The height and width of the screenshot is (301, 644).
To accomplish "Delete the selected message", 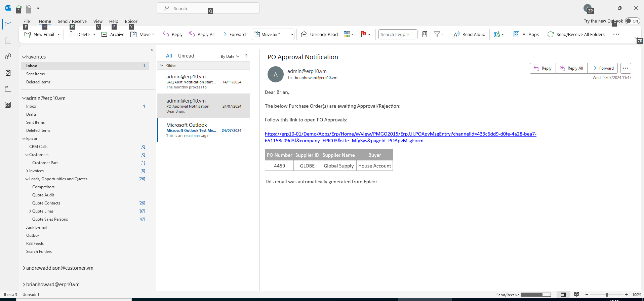I will pos(79,34).
